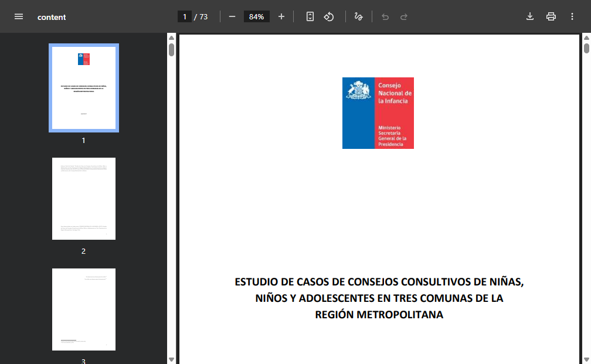591x364 pixels.
Task: Click the document scroll down arrow
Action: pos(586,359)
